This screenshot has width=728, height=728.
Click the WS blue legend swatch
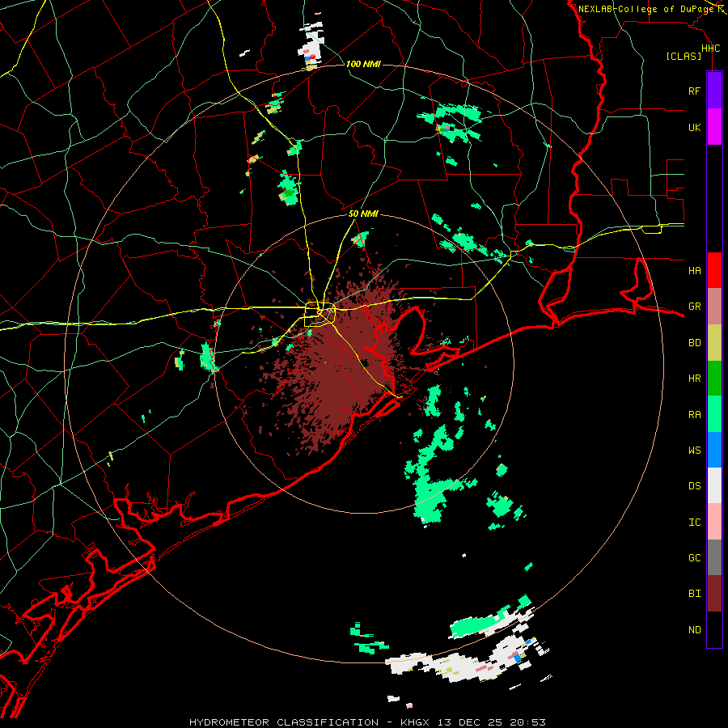pyautogui.click(x=714, y=450)
